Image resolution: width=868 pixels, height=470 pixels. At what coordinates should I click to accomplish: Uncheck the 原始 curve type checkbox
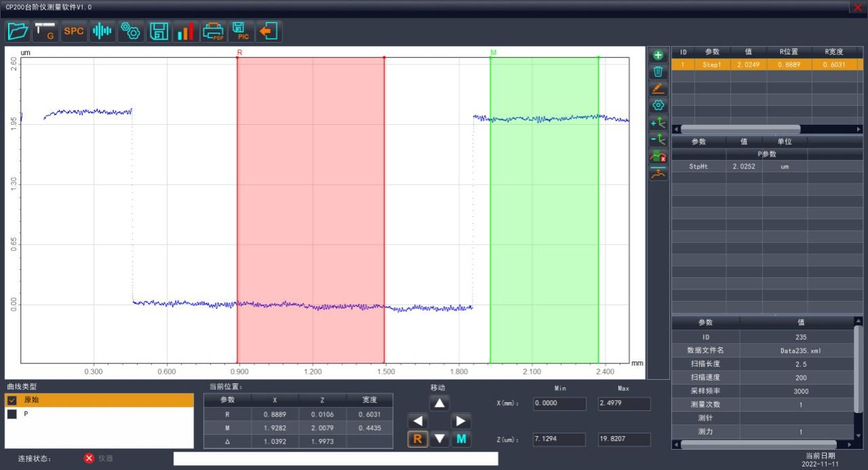click(x=12, y=400)
